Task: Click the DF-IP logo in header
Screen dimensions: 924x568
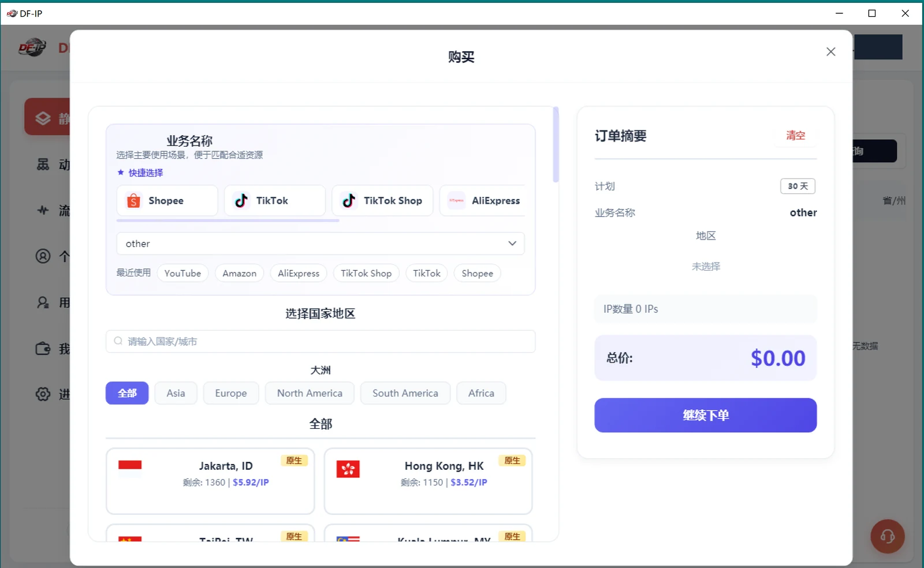Action: coord(32,47)
